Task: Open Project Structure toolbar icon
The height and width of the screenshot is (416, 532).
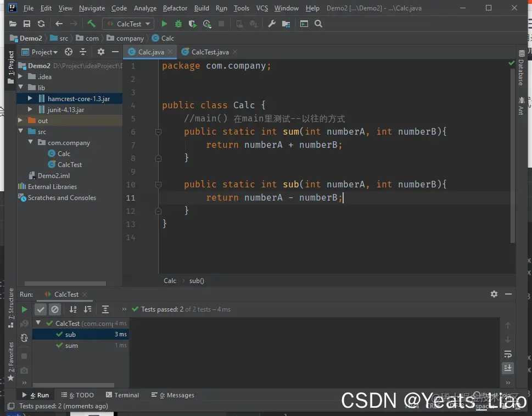Action: [x=286, y=24]
